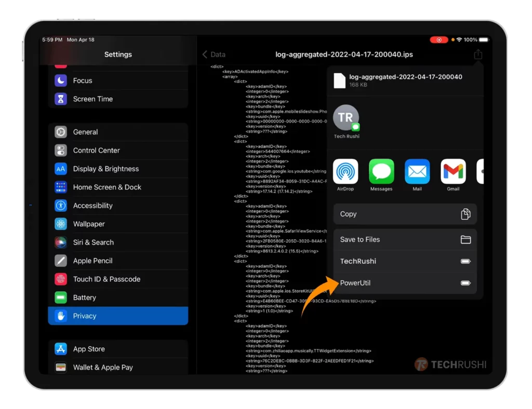Screen dimensions: 532x409
Task: Tap the General gear icon
Action: coord(61,132)
